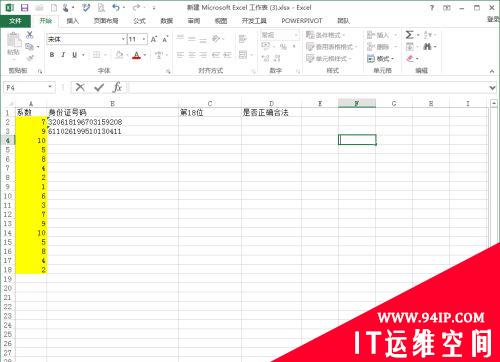
Task: Click the red font color button
Action: point(136,55)
